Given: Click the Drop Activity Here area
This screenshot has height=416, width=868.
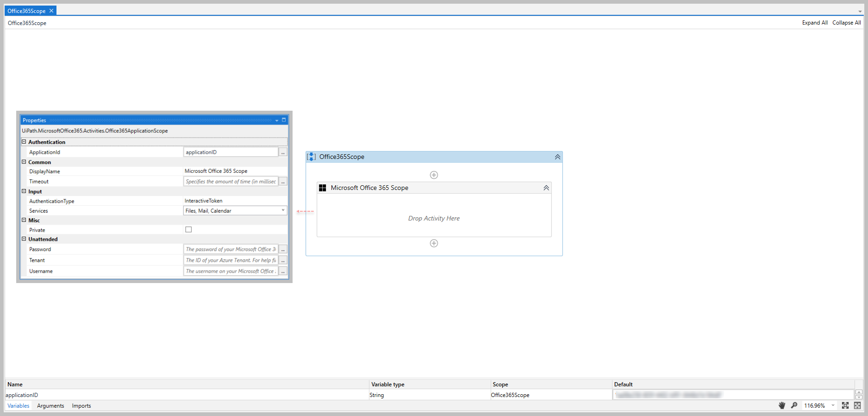Looking at the screenshot, I should pos(434,218).
